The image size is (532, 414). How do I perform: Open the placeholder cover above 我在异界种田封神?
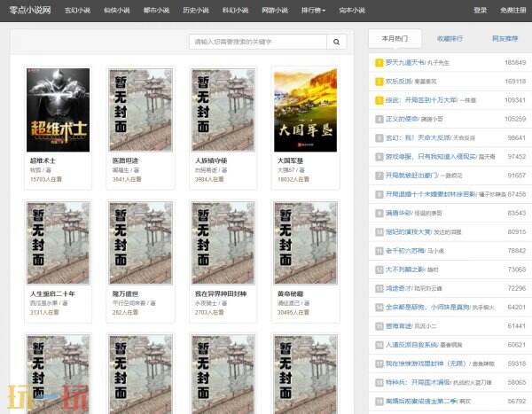pyautogui.click(x=223, y=243)
